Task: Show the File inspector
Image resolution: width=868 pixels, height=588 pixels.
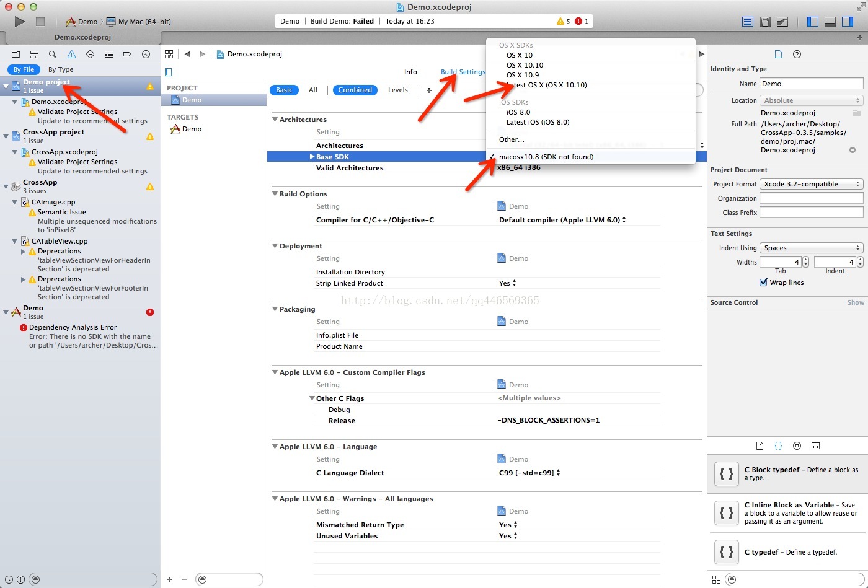Action: click(778, 54)
